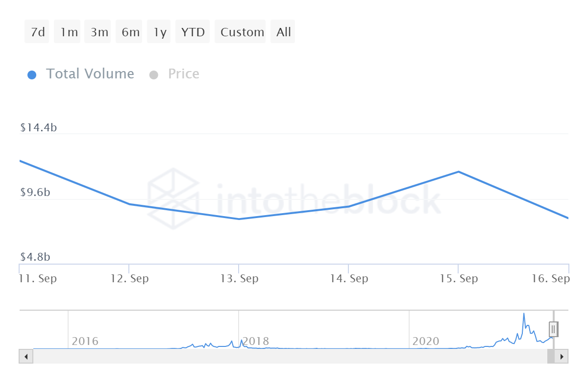Image resolution: width=588 pixels, height=392 pixels.
Task: Show All historical data
Action: (x=283, y=32)
